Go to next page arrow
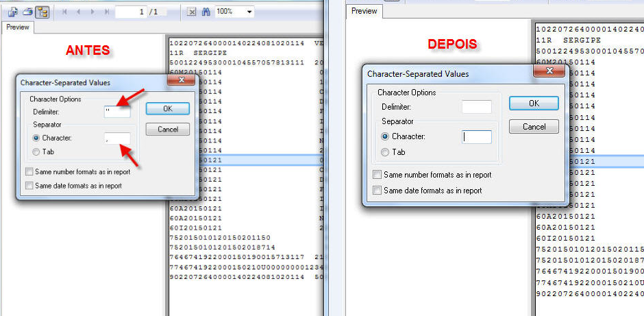644x316 pixels. tap(91, 12)
